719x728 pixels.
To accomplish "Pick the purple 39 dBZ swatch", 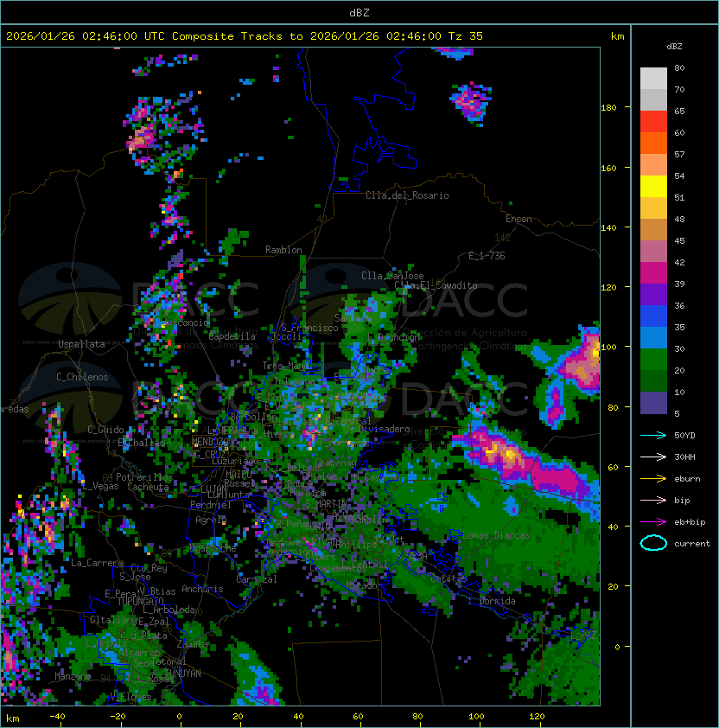I will tap(653, 294).
